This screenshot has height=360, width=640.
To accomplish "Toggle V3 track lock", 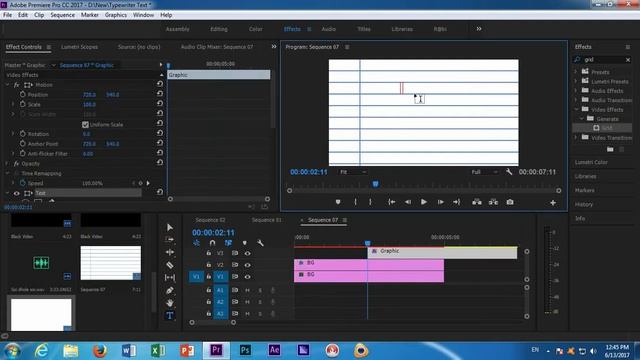I will pos(209,253).
